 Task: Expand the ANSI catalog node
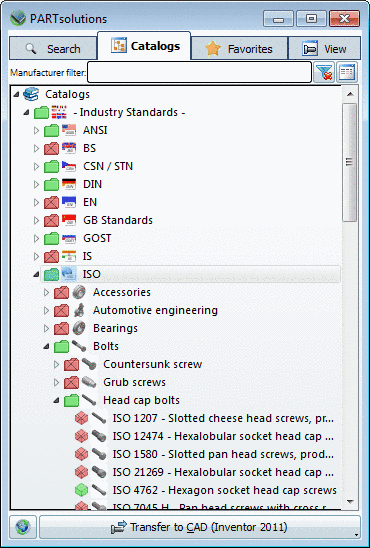click(36, 131)
